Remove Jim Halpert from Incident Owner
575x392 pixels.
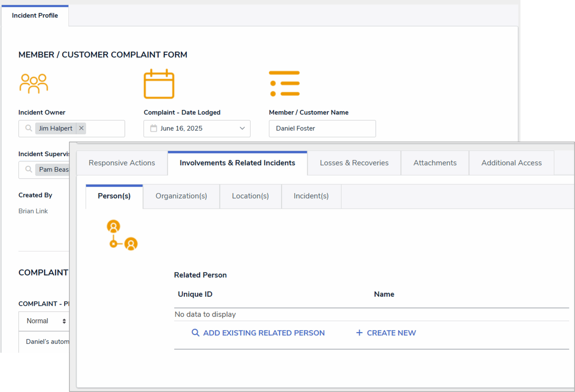(81, 128)
